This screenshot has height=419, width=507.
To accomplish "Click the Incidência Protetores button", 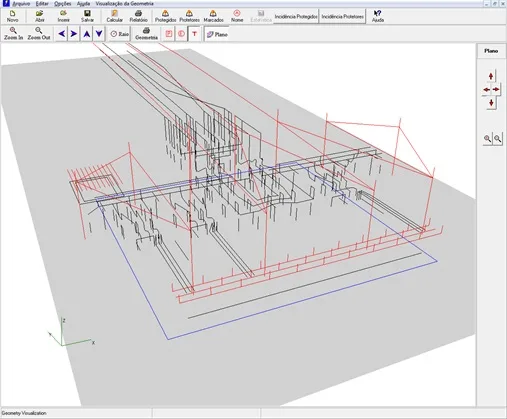I will 342,16.
